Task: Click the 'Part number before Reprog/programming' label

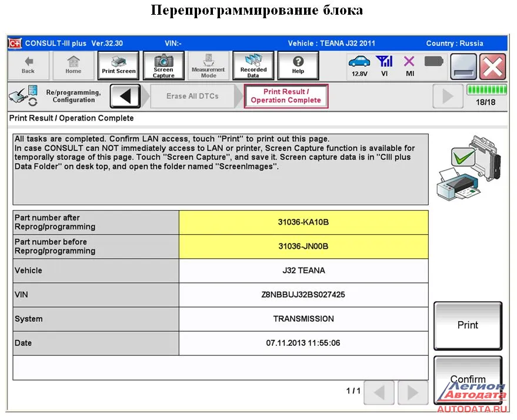Action: click(x=55, y=246)
